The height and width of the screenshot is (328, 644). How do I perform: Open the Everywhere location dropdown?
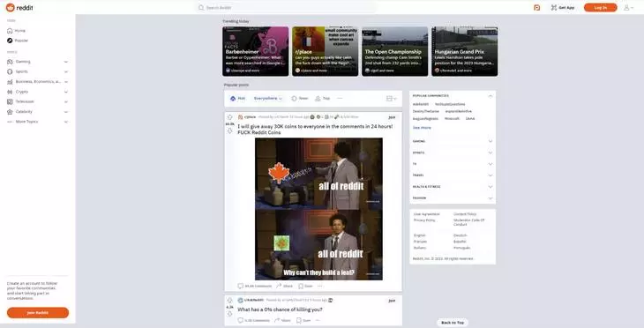(x=268, y=99)
